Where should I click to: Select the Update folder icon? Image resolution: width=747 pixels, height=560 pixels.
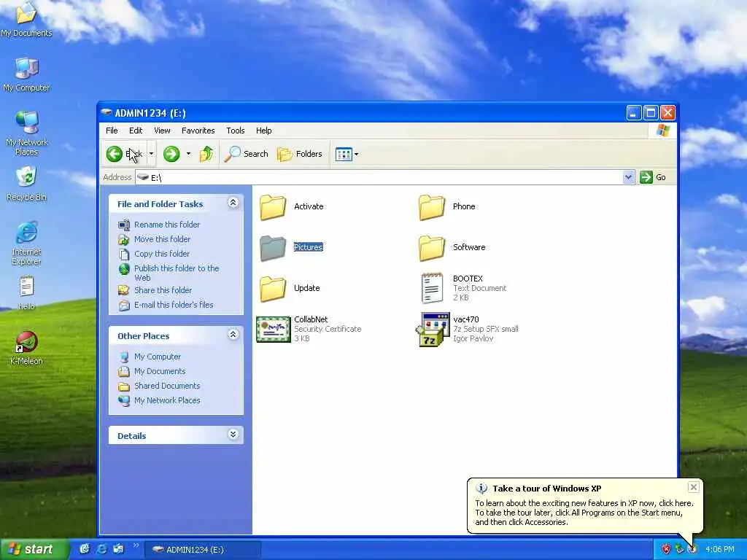tap(273, 289)
